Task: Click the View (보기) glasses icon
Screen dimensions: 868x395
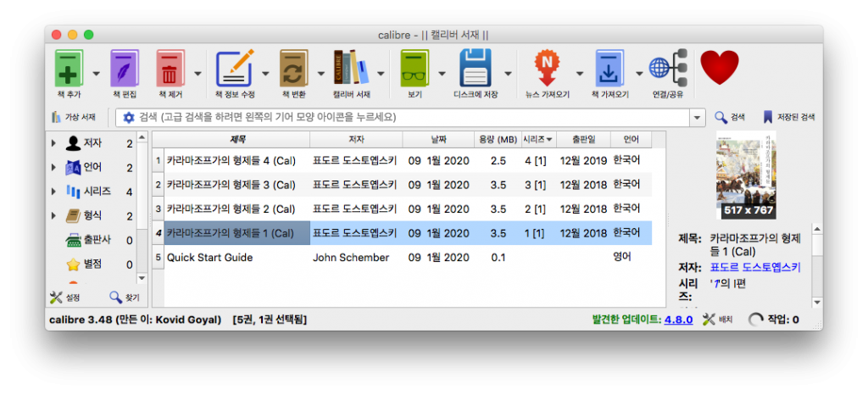Action: click(415, 69)
